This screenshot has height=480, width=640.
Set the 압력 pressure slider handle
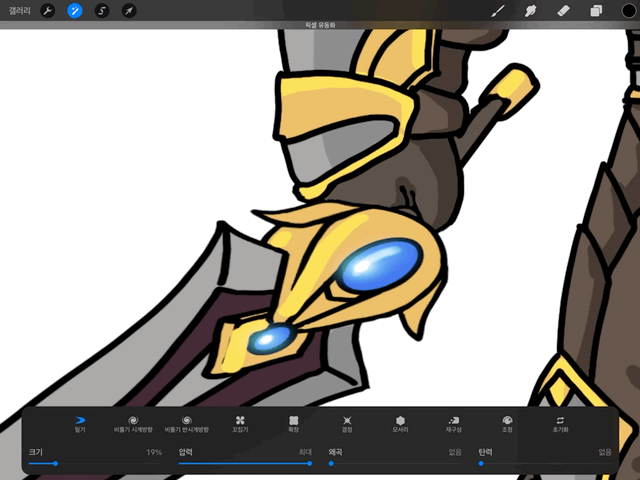[310, 463]
